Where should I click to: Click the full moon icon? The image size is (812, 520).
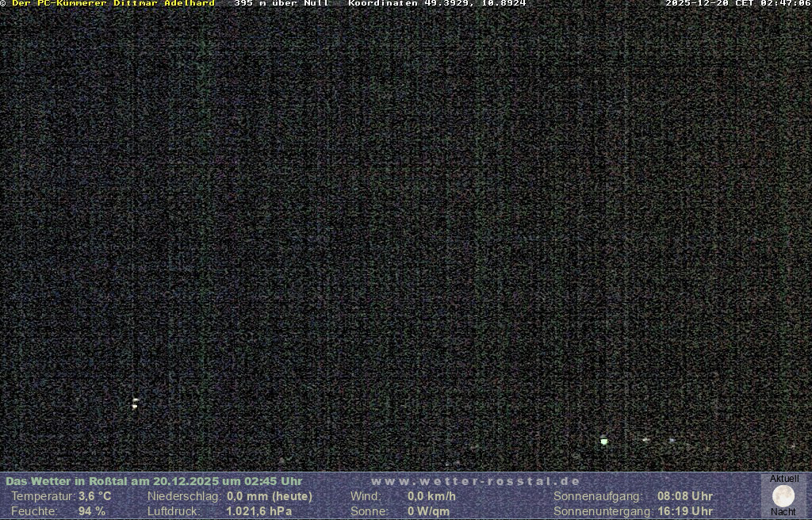tap(783, 495)
